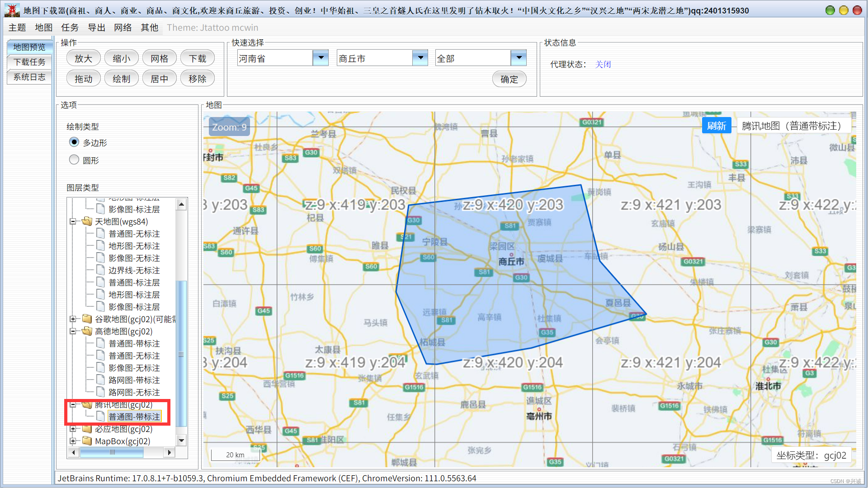Select the 多边形 polygon radio button
The image size is (868, 488).
(74, 142)
